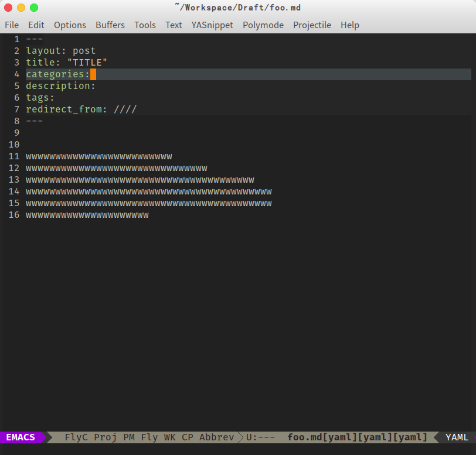Select the CP company-mode indicator
This screenshot has height=455, width=476.
(x=187, y=437)
